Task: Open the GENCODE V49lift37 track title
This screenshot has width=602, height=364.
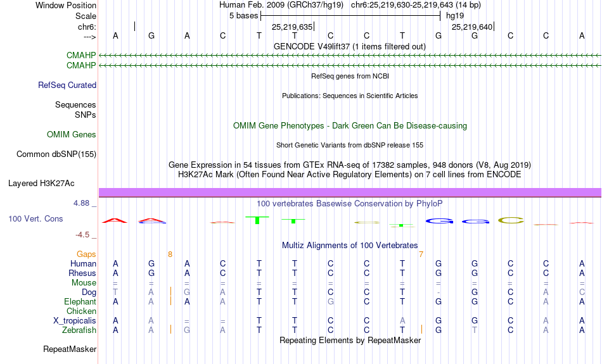Action: [x=350, y=46]
